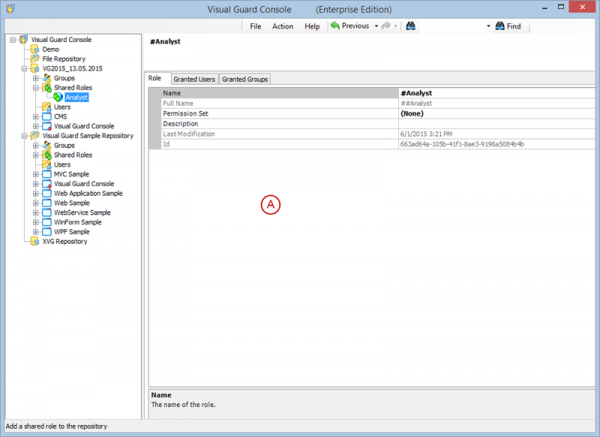Click the Users icon under VG2015_13.05.2015
The height and width of the screenshot is (437, 600).
pyautogui.click(x=46, y=107)
